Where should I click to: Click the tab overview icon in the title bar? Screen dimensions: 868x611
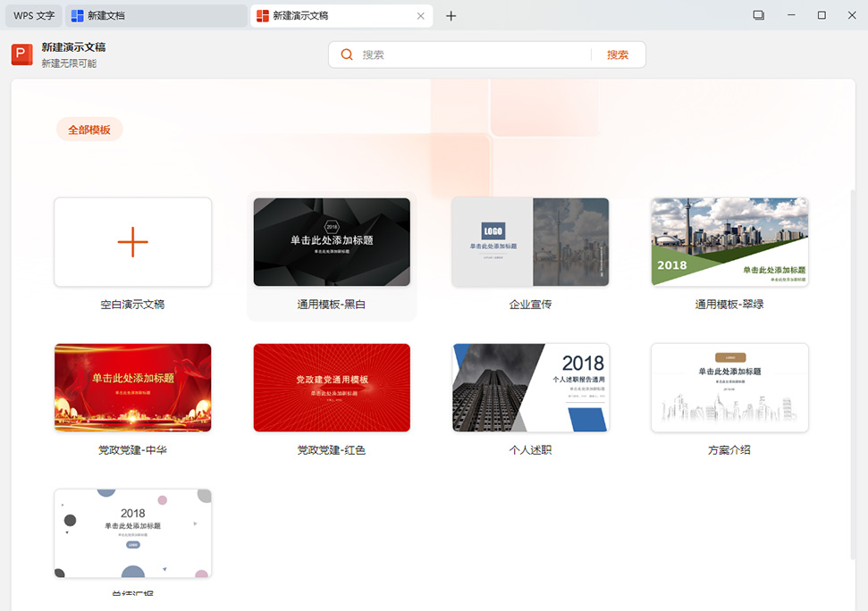tap(758, 15)
